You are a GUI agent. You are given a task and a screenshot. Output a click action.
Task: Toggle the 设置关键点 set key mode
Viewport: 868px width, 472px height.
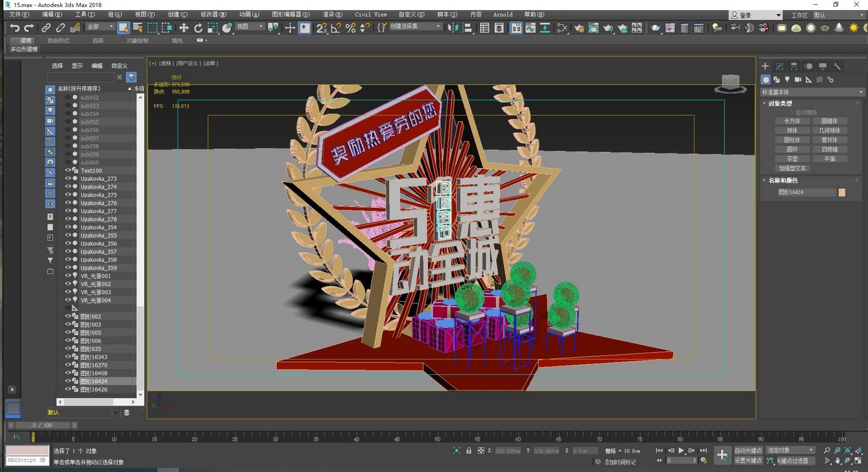coord(748,460)
